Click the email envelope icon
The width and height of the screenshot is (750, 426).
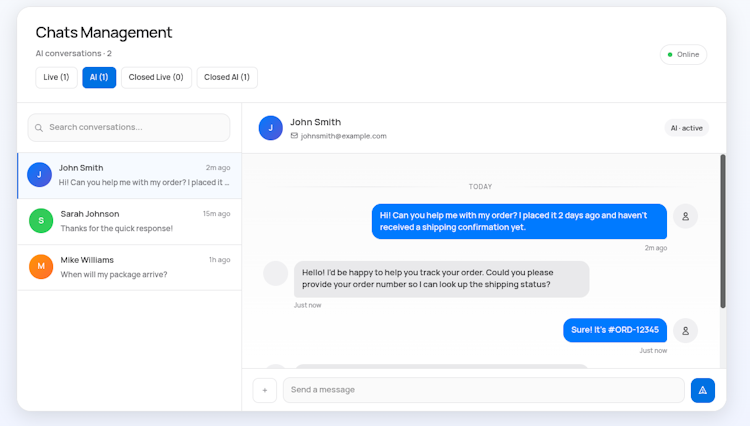(294, 136)
